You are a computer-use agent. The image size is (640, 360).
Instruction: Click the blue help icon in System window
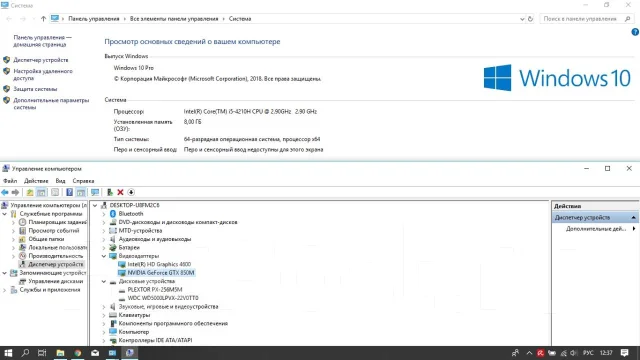[635, 32]
